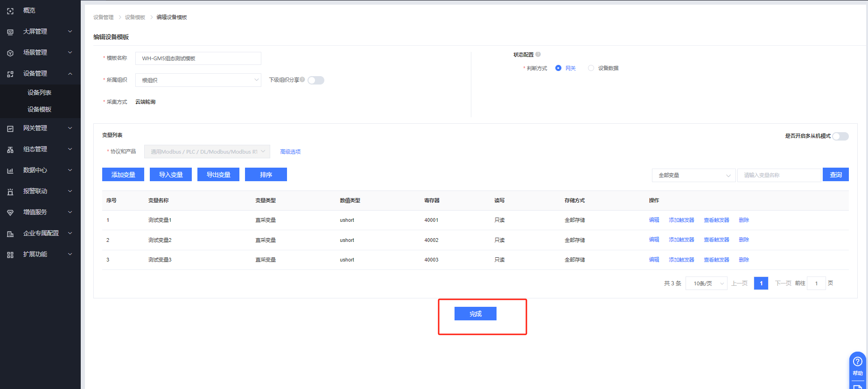Screen dimensions: 868x389
Task: Click the 概览 overview icon in sidebar
Action: [x=10, y=11]
